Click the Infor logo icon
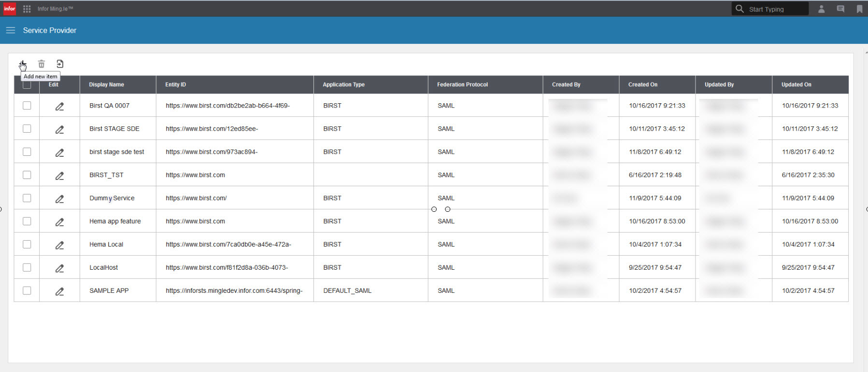Screen dimensions: 868x372 click(x=10, y=9)
